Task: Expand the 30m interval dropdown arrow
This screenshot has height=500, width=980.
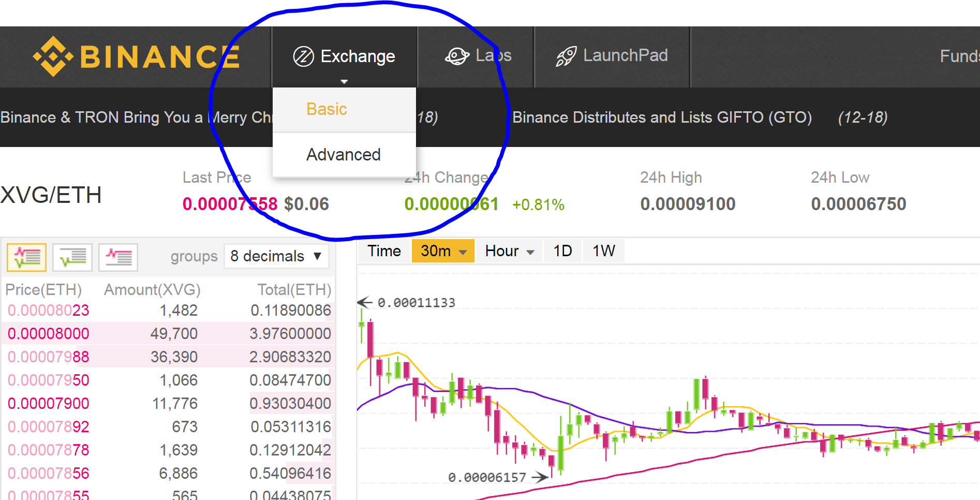Action: (x=463, y=252)
